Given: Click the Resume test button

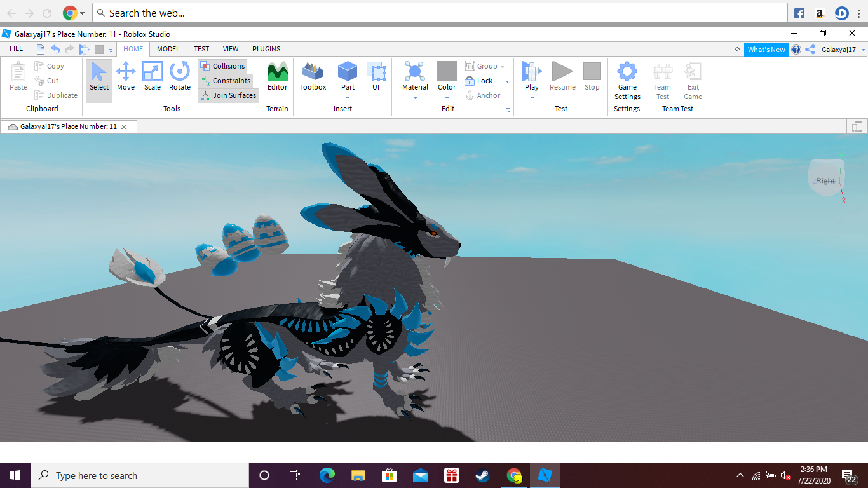Looking at the screenshot, I should [562, 77].
